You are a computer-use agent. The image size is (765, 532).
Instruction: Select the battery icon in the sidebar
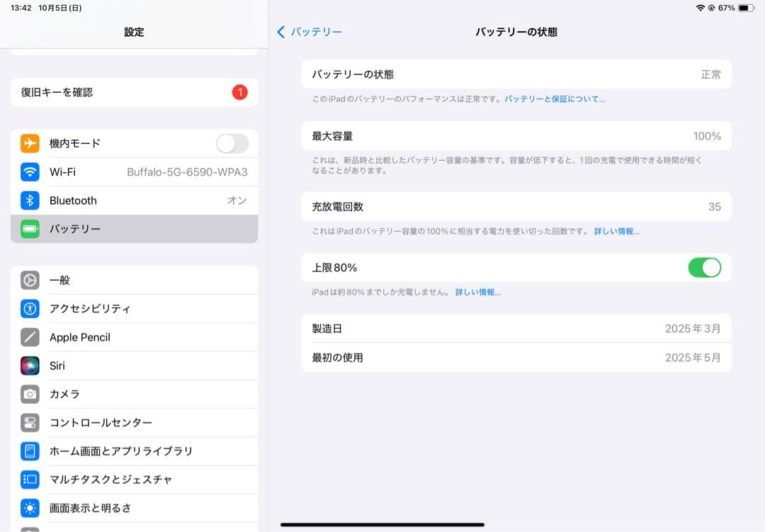pos(30,229)
